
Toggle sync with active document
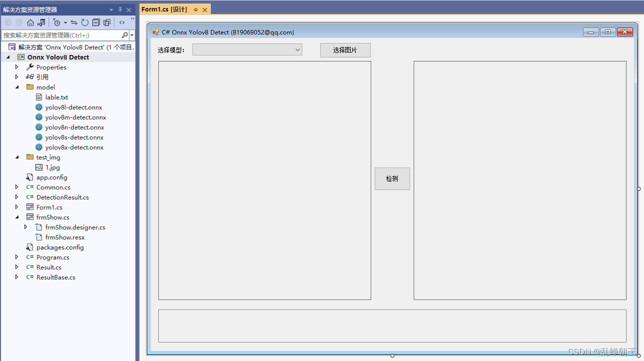click(74, 22)
